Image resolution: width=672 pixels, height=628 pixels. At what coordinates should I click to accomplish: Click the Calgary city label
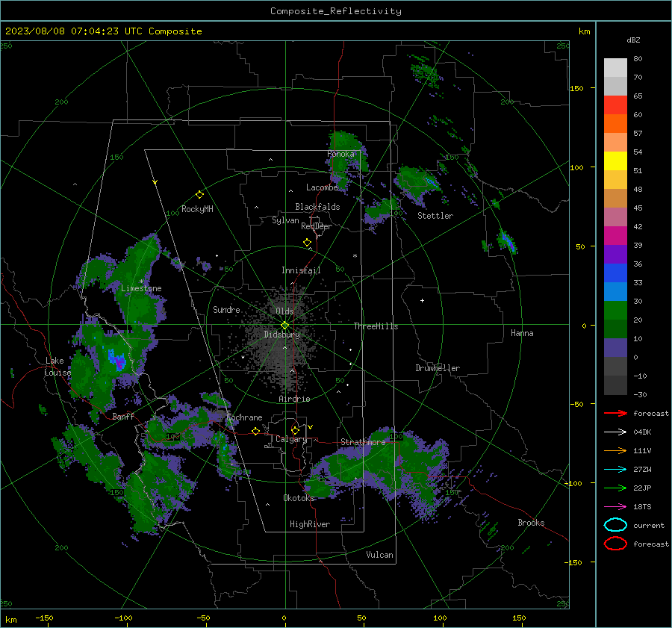tap(291, 439)
